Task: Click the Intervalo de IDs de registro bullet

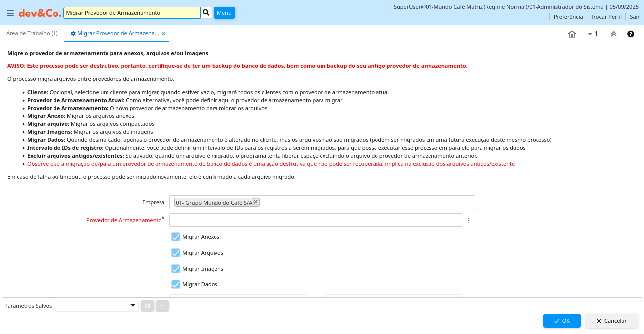Action: click(x=276, y=148)
